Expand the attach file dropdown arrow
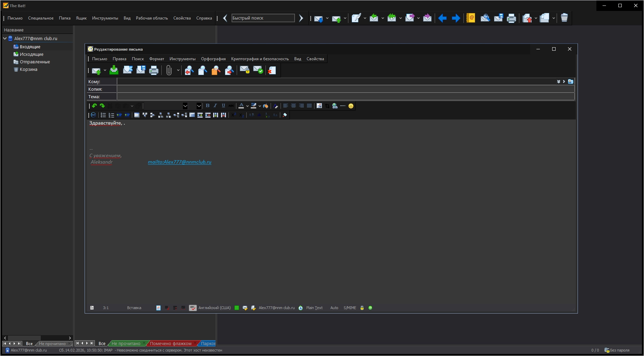The image size is (644, 356). pyautogui.click(x=178, y=71)
